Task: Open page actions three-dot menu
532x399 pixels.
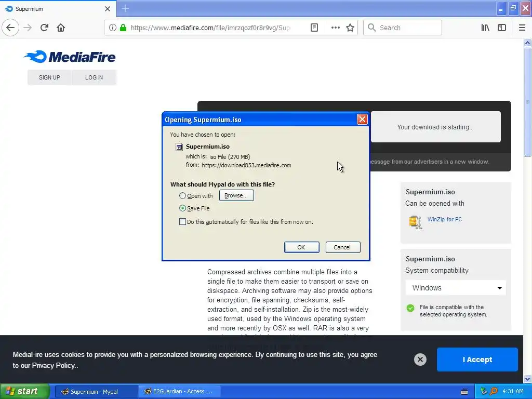Action: click(336, 28)
